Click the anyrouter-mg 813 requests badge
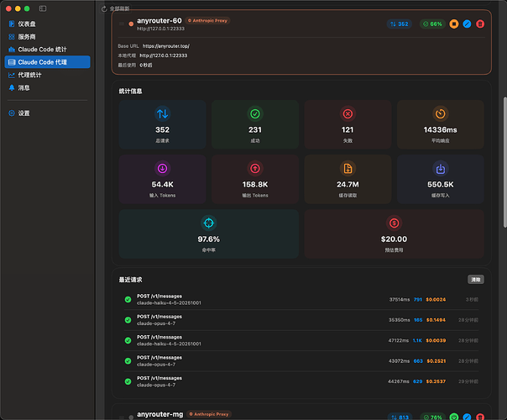 coord(400,417)
